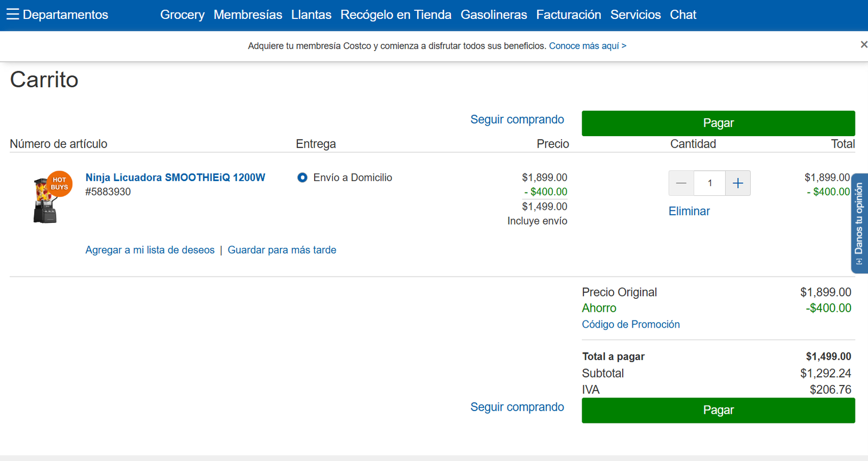The image size is (868, 461).
Task: Click Eliminar to remove the item
Action: tap(689, 211)
